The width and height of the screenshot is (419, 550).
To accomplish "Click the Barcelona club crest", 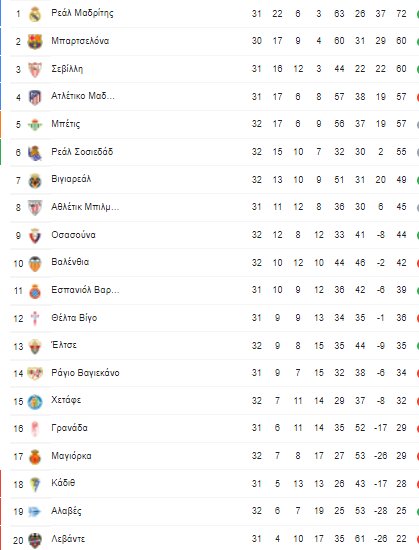I will (35, 41).
